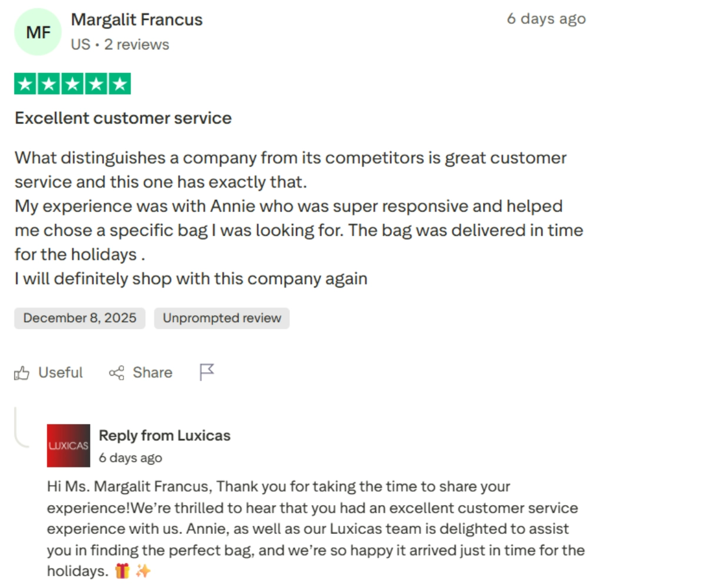This screenshot has height=588, width=706.
Task: Flag this review with the flag icon
Action: click(x=207, y=372)
